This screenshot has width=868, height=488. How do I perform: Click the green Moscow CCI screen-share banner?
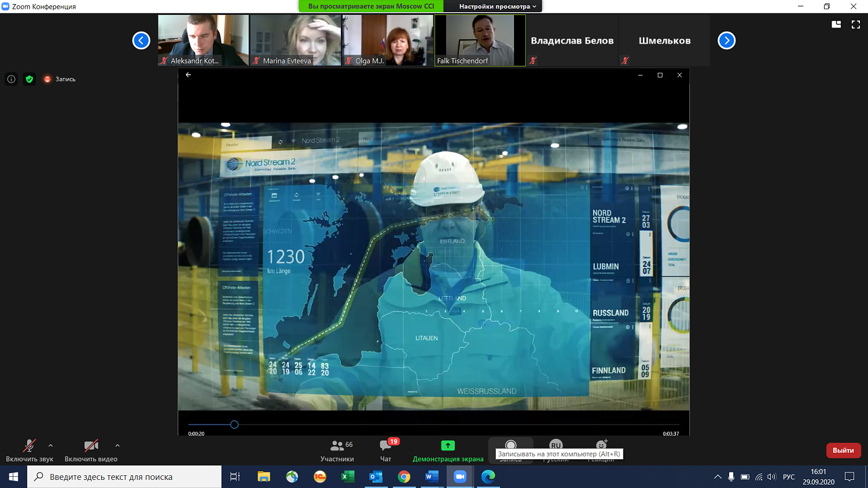coord(371,6)
